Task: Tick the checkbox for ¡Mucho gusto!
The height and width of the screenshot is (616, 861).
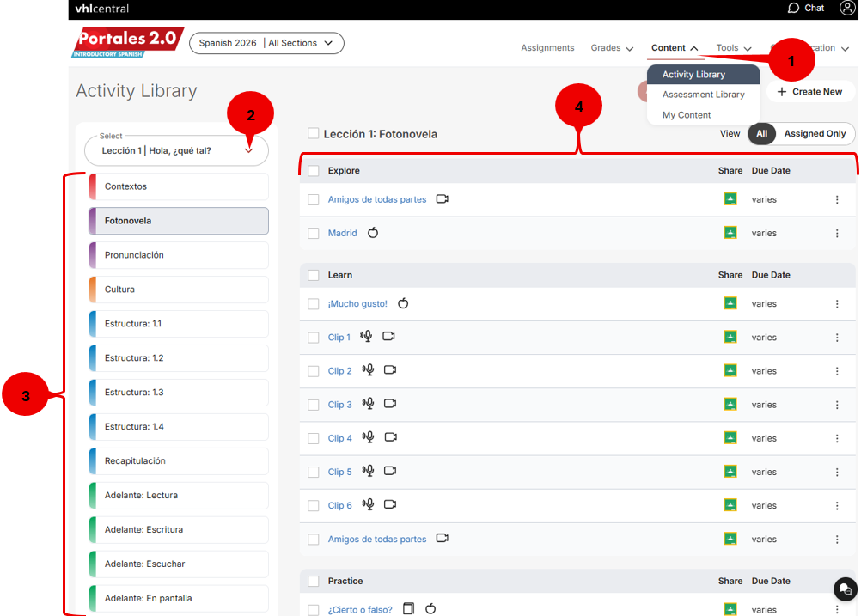Action: coord(313,304)
